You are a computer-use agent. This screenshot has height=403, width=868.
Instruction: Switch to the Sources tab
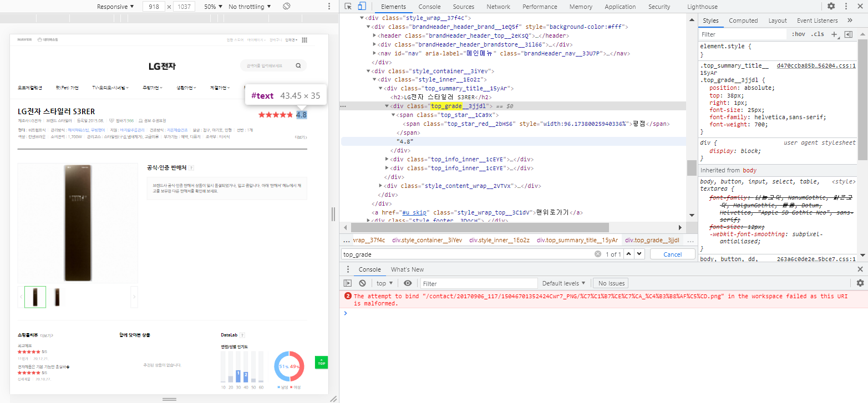click(x=463, y=7)
